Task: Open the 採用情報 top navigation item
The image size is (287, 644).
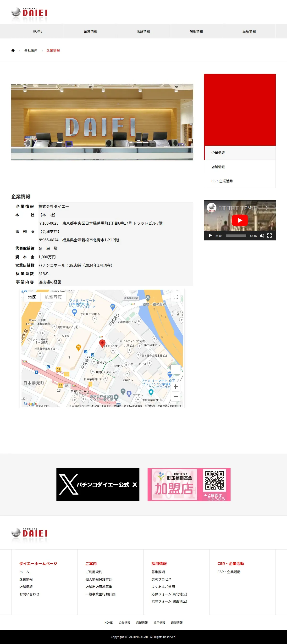Action: pos(196,31)
